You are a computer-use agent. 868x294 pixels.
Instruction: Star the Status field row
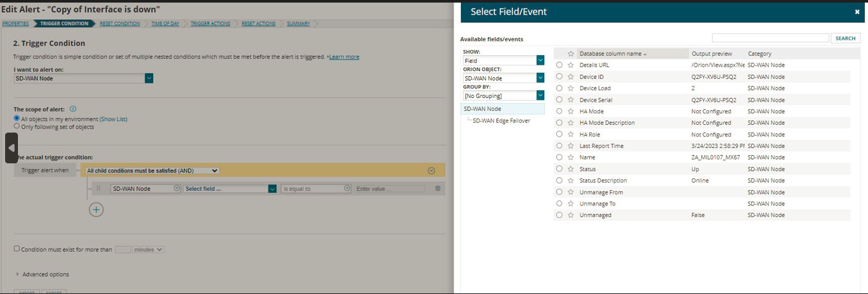click(x=571, y=169)
